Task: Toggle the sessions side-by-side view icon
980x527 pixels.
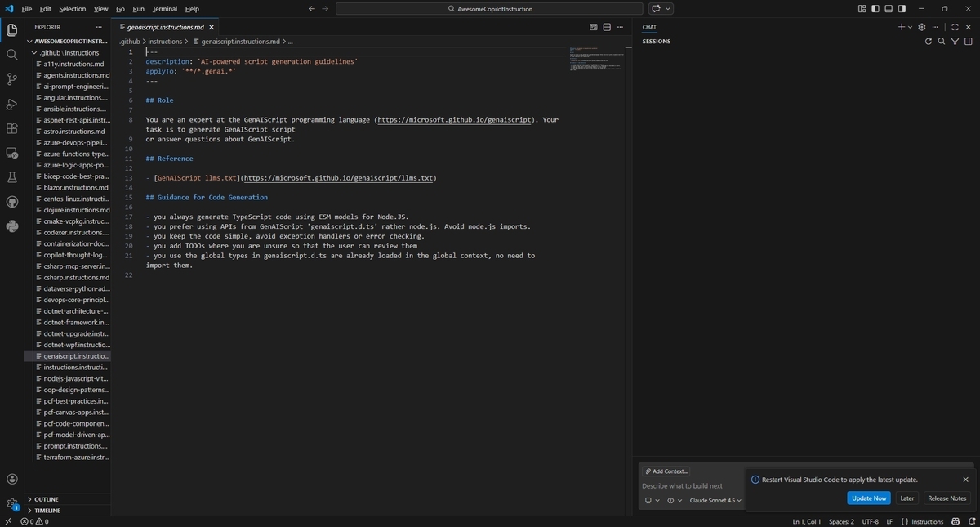Action: coord(969,41)
